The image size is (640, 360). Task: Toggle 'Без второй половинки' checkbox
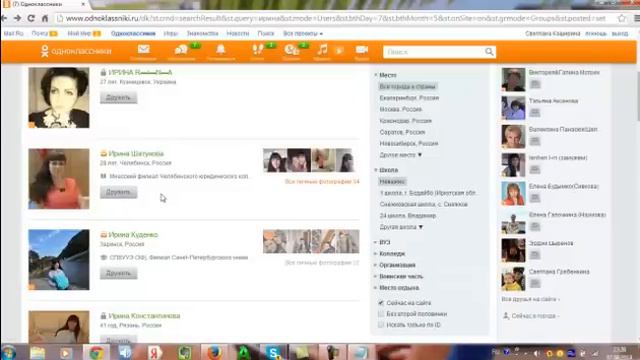coord(381,314)
